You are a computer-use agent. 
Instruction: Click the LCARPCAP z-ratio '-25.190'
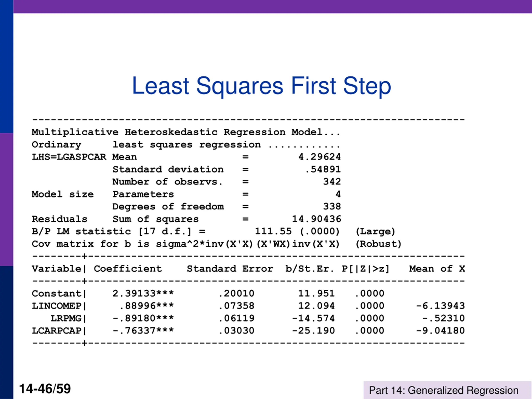(313, 331)
